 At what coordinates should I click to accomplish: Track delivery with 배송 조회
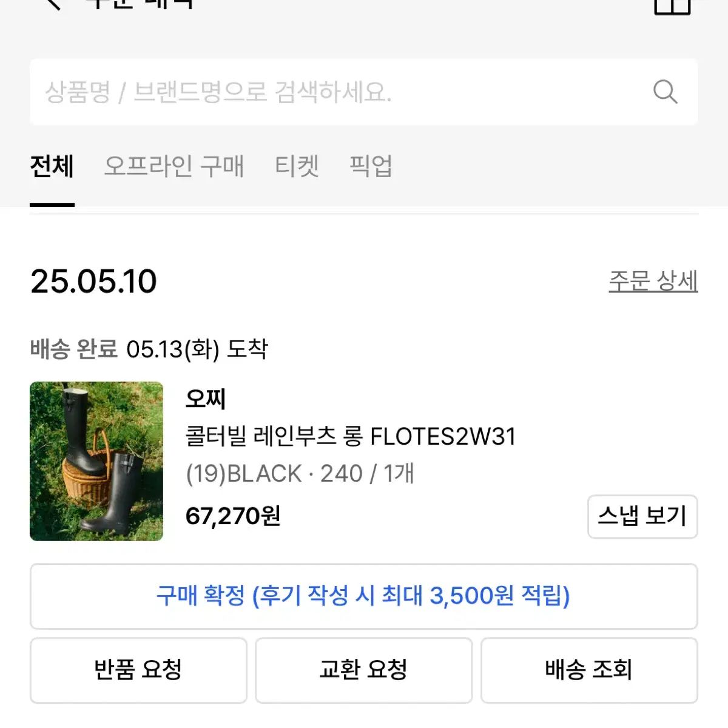589,670
